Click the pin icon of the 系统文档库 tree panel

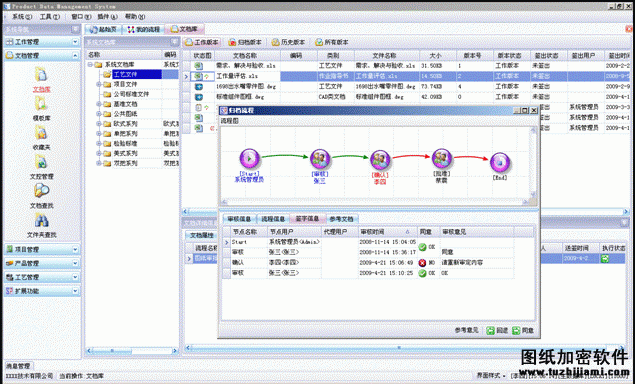pos(174,42)
